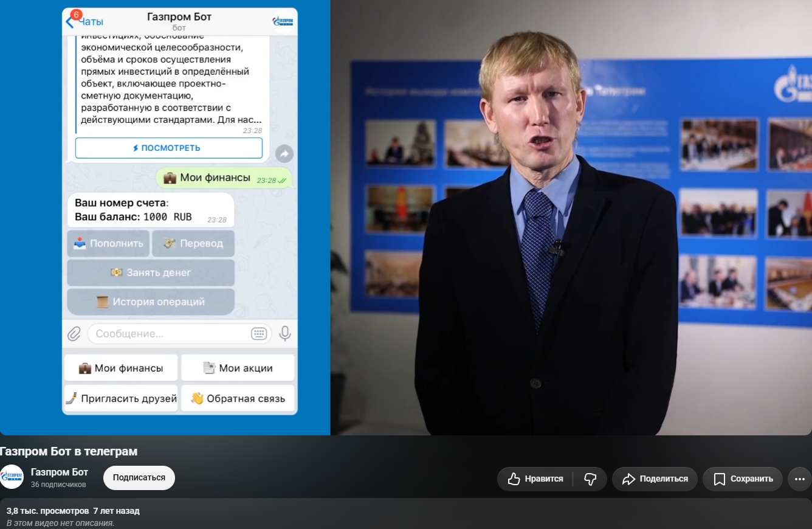Open the more actions three-dot menu
The image size is (812, 529).
[x=799, y=479]
